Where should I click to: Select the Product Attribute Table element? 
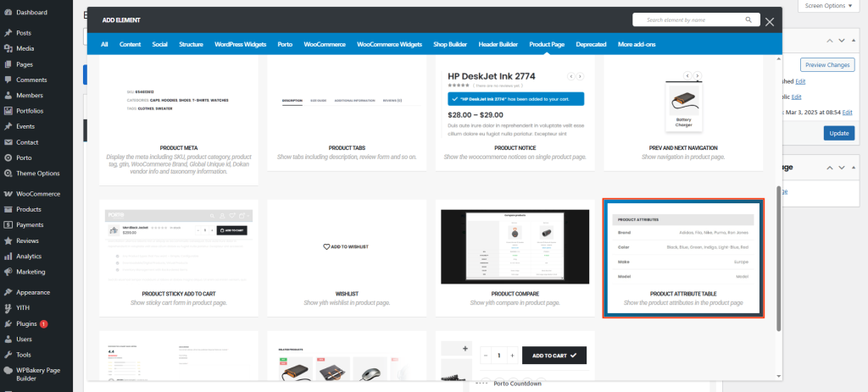pyautogui.click(x=683, y=258)
